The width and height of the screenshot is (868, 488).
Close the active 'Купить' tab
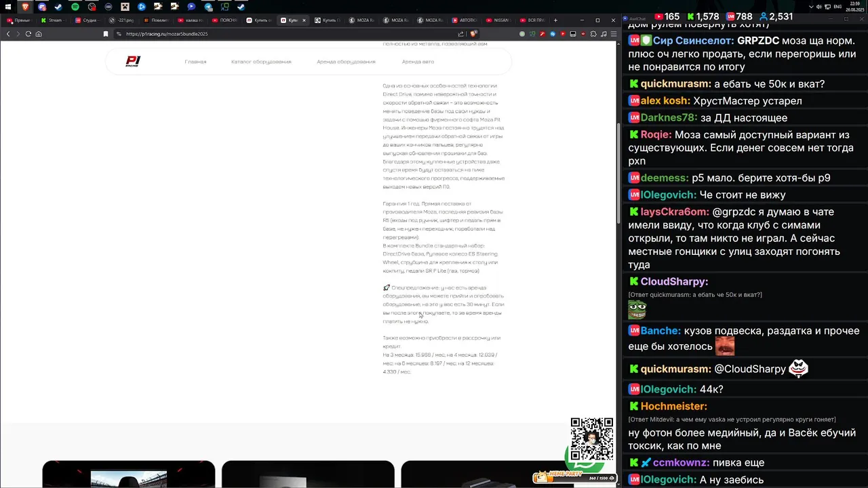304,20
